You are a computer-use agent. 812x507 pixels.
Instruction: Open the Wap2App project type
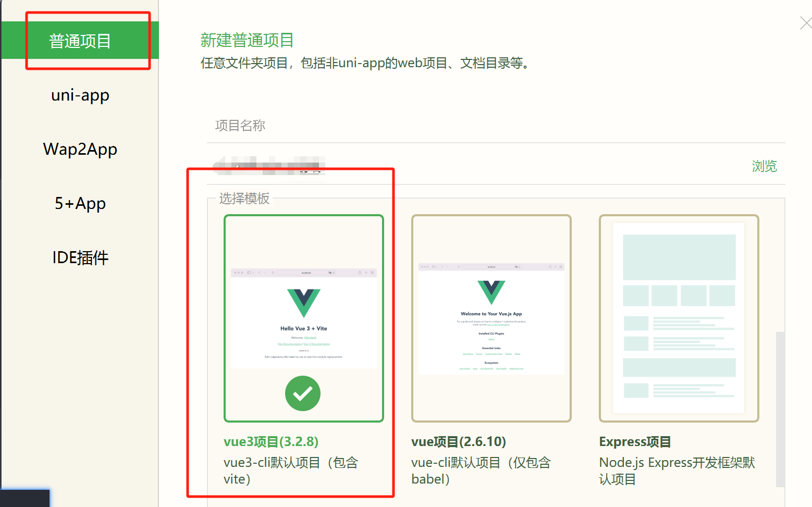[x=80, y=150]
